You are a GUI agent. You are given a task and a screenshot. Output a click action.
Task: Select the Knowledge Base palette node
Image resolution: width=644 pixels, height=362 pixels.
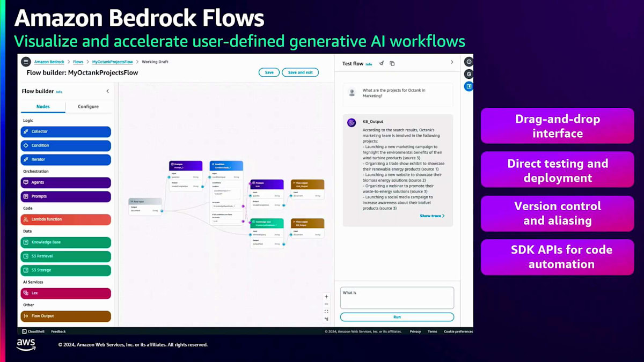click(66, 242)
